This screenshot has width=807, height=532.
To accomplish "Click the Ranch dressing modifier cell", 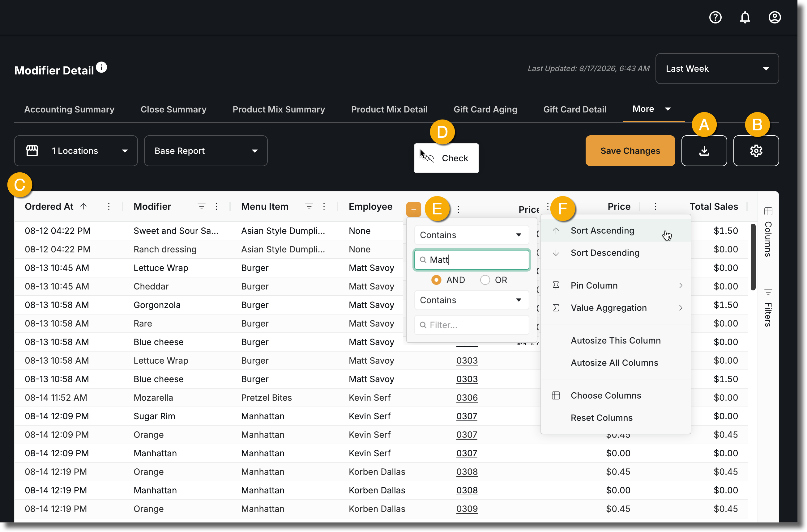I will coord(165,249).
